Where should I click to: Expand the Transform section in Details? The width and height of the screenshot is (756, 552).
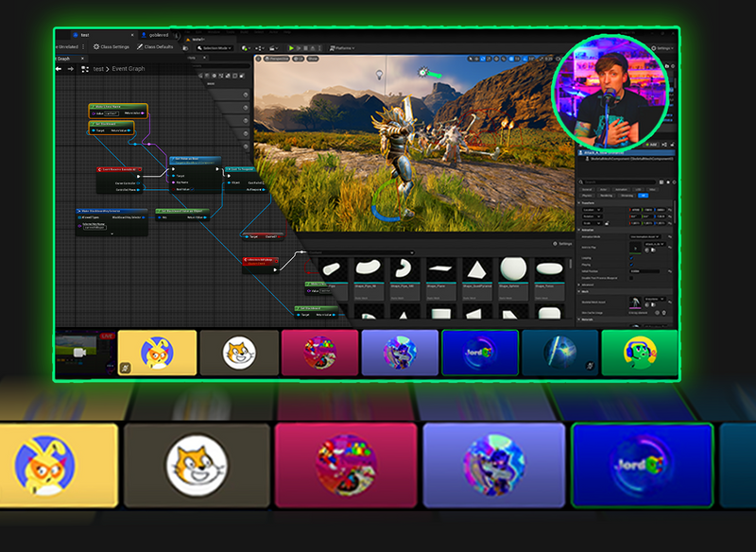(590, 202)
